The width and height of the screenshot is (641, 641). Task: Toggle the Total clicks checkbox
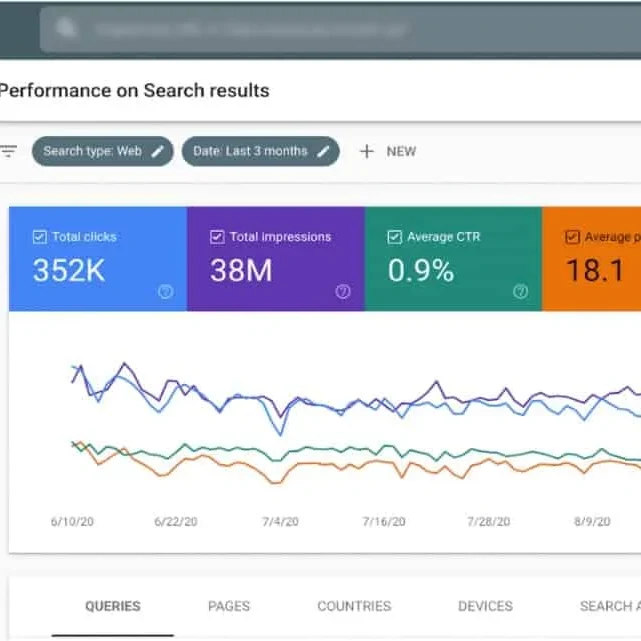(40, 237)
